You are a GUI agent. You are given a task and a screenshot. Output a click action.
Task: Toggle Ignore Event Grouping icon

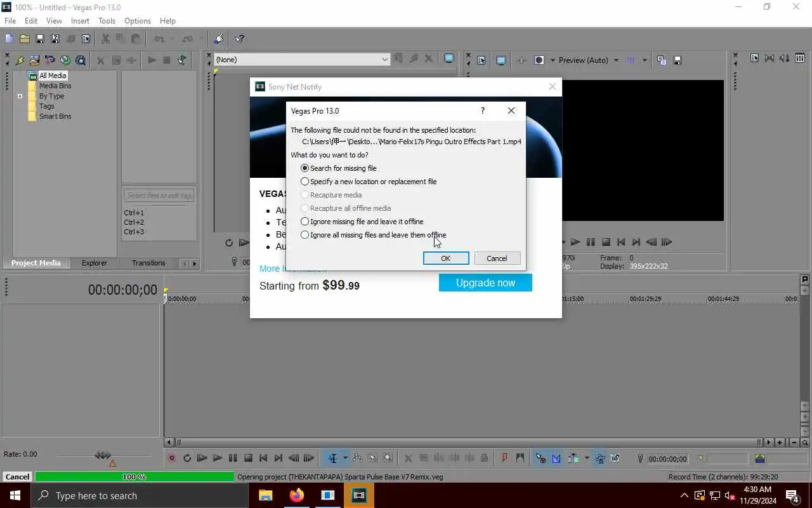click(615, 458)
